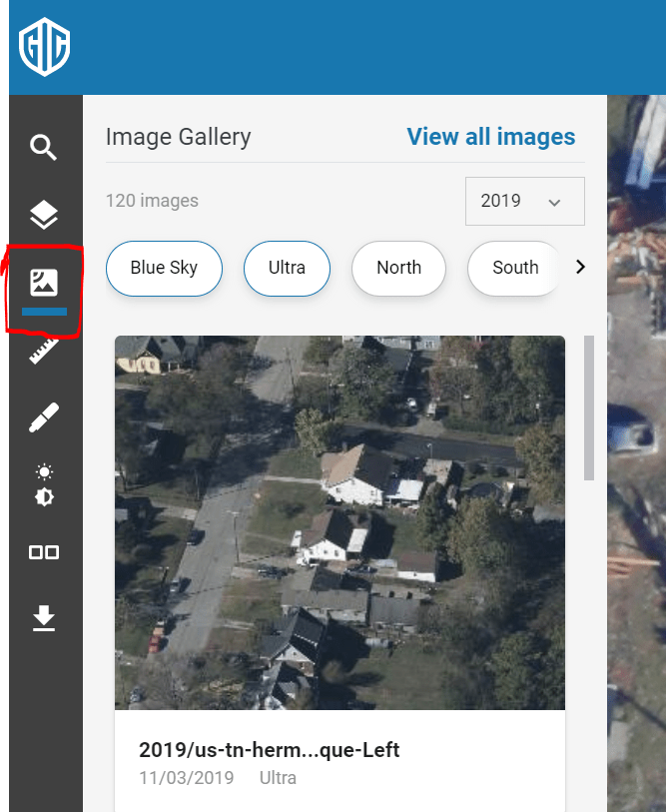The height and width of the screenshot is (812, 666).
Task: Open the aerial neighborhood image thumbnail
Action: (339, 522)
